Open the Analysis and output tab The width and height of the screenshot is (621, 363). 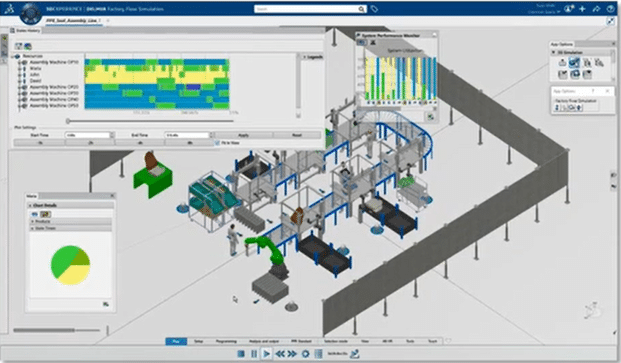tap(263, 341)
